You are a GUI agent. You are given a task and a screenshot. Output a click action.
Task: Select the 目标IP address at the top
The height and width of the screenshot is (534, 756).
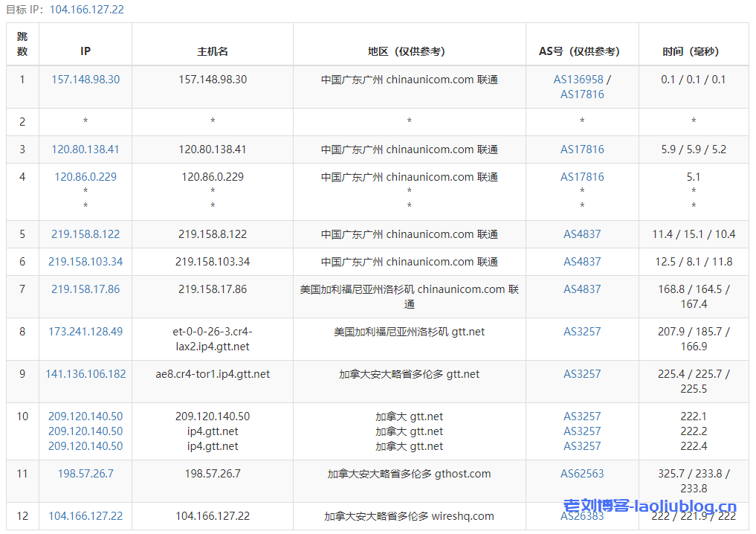[x=88, y=10]
